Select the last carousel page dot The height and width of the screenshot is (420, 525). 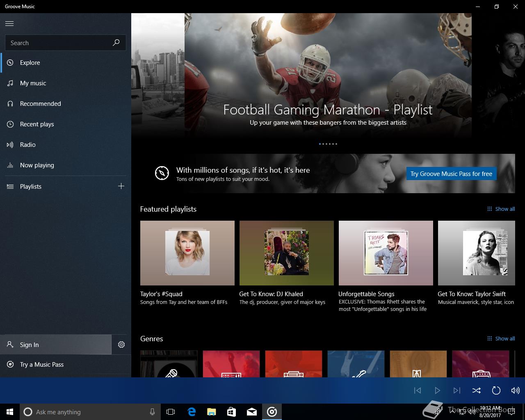pyautogui.click(x=336, y=144)
